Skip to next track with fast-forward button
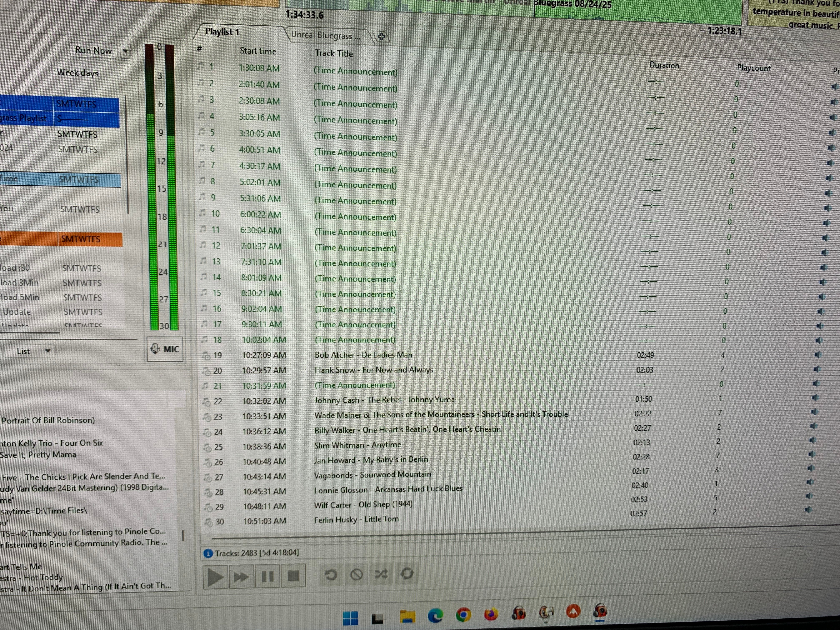 [x=241, y=577]
